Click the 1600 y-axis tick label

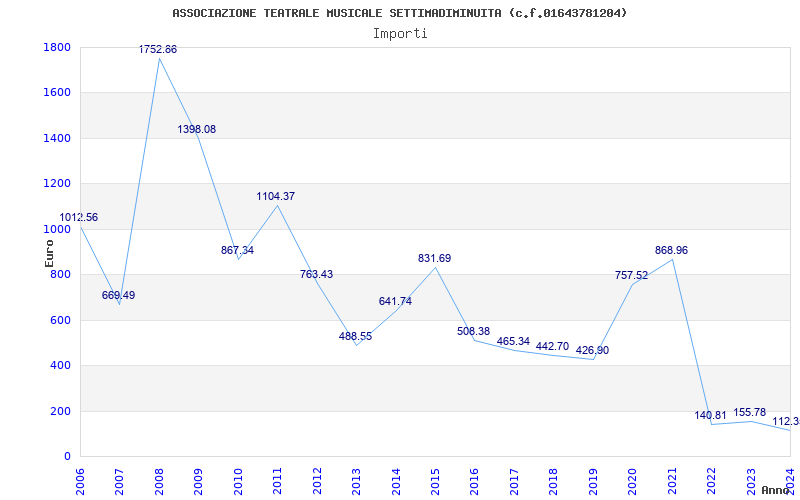pyautogui.click(x=57, y=93)
